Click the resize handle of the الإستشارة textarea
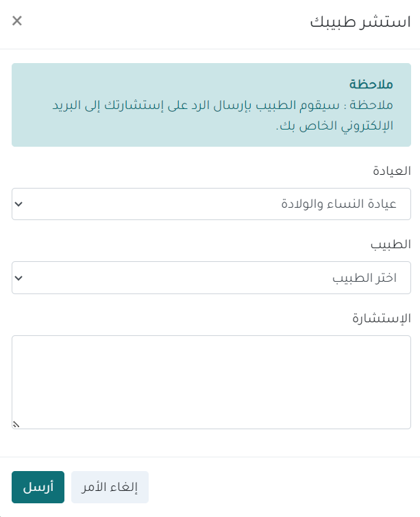Viewport: 420px width, 517px height. pyautogui.click(x=16, y=424)
